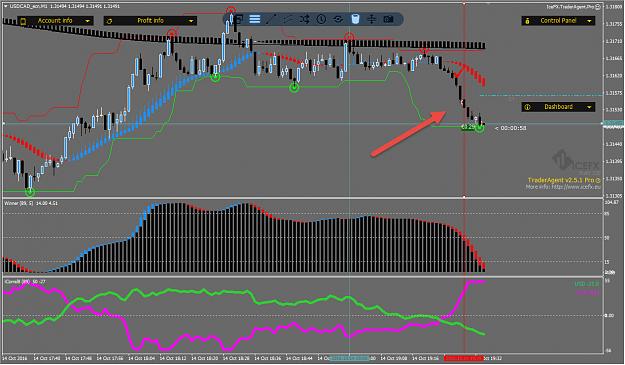Expand the Dashboard dropdown arrow
Viewport: 625px width, 365px height.
[x=589, y=107]
